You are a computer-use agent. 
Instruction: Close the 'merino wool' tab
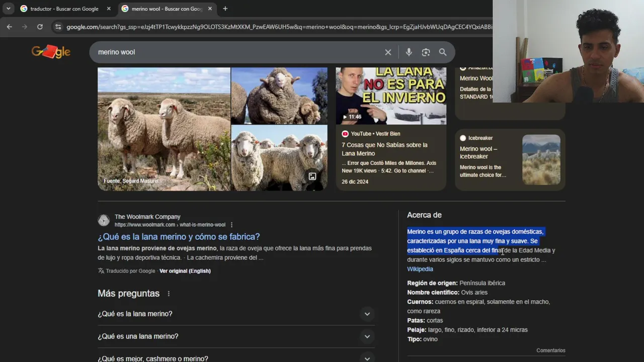[210, 9]
